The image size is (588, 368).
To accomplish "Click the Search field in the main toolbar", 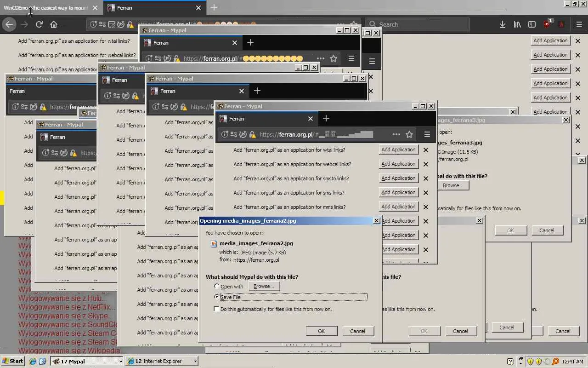I will (x=418, y=24).
